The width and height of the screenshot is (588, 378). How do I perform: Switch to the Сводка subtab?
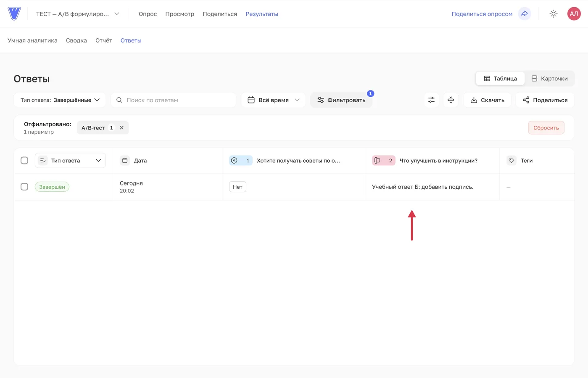(x=76, y=40)
